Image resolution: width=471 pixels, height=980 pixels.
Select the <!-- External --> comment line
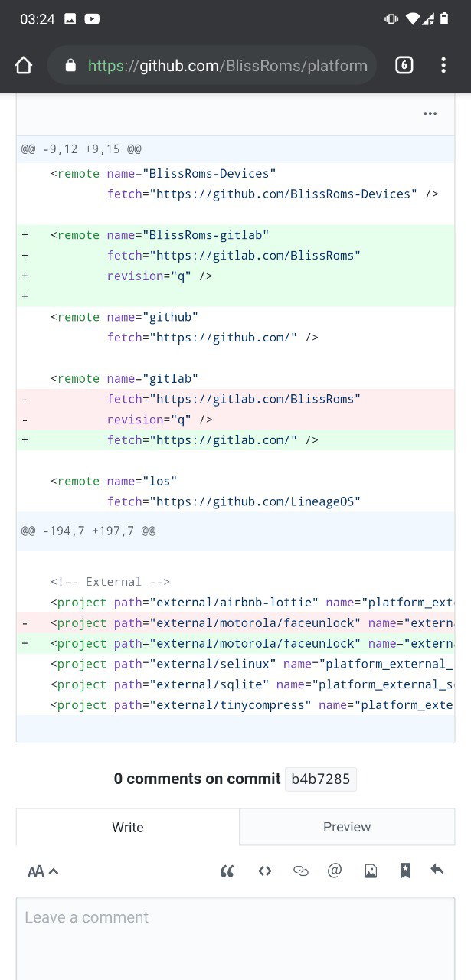[236, 582]
